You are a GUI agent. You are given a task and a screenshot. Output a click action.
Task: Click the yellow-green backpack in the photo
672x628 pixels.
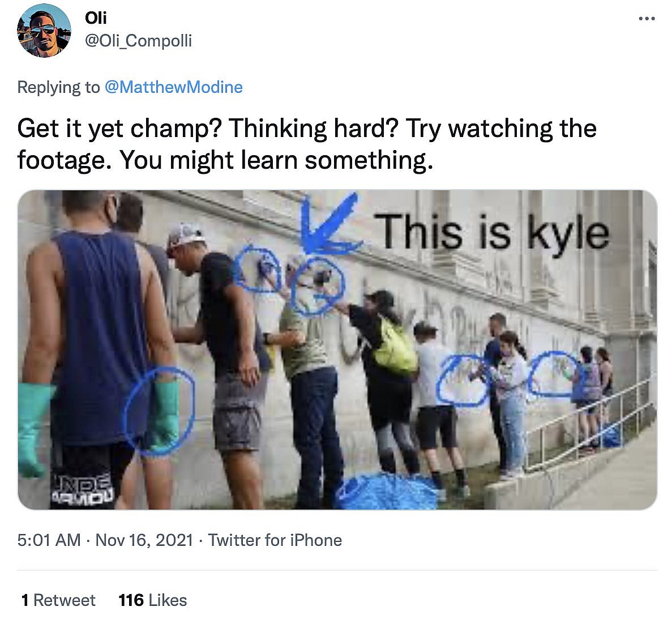pyautogui.click(x=394, y=345)
